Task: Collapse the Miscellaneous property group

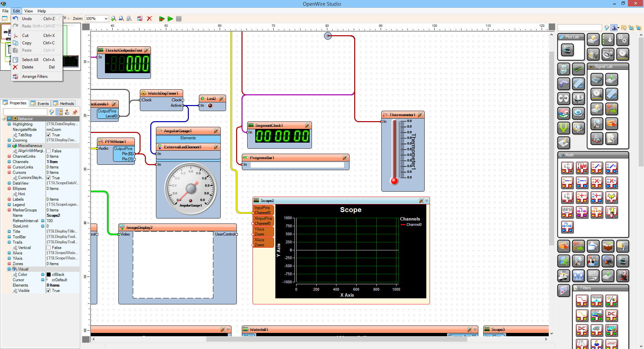Action: (9, 146)
